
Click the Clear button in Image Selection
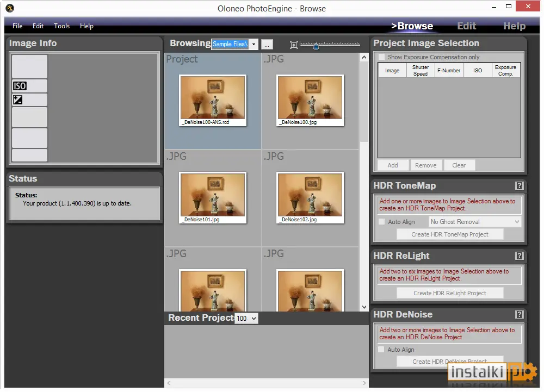point(459,165)
